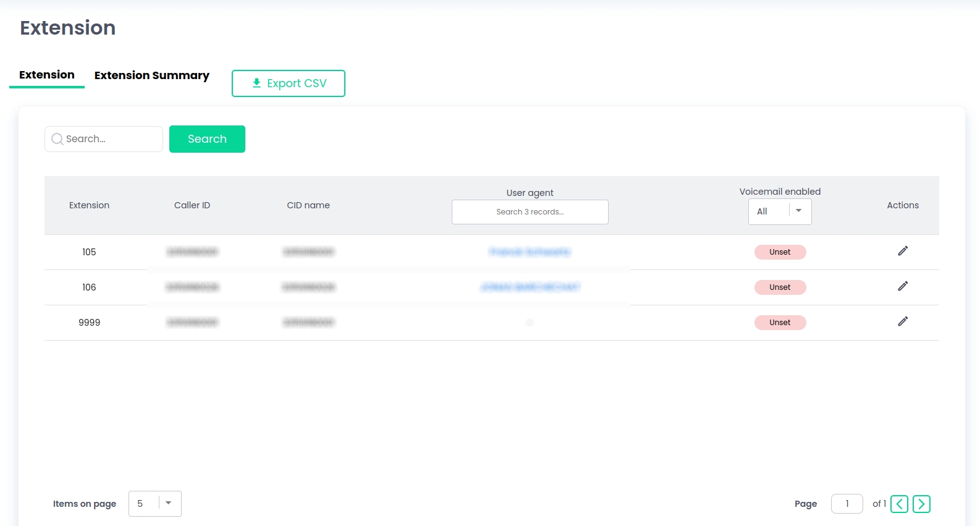The image size is (980, 526).
Task: Click the Unset badge for extension 9999
Action: click(x=780, y=323)
